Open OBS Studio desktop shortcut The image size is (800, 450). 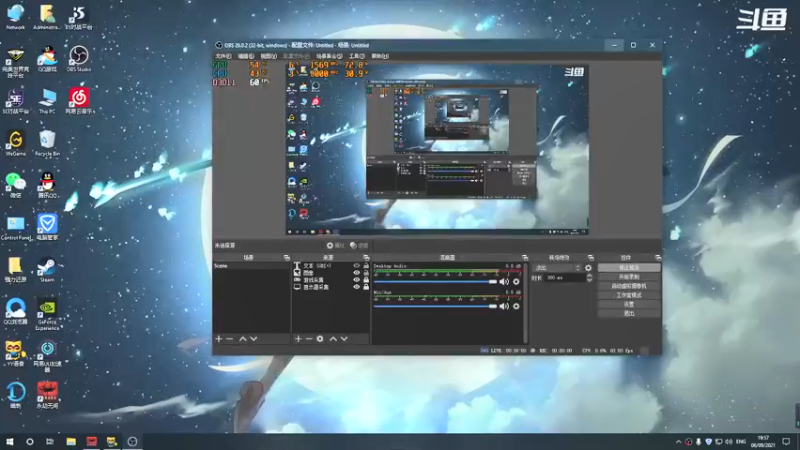coord(79,59)
